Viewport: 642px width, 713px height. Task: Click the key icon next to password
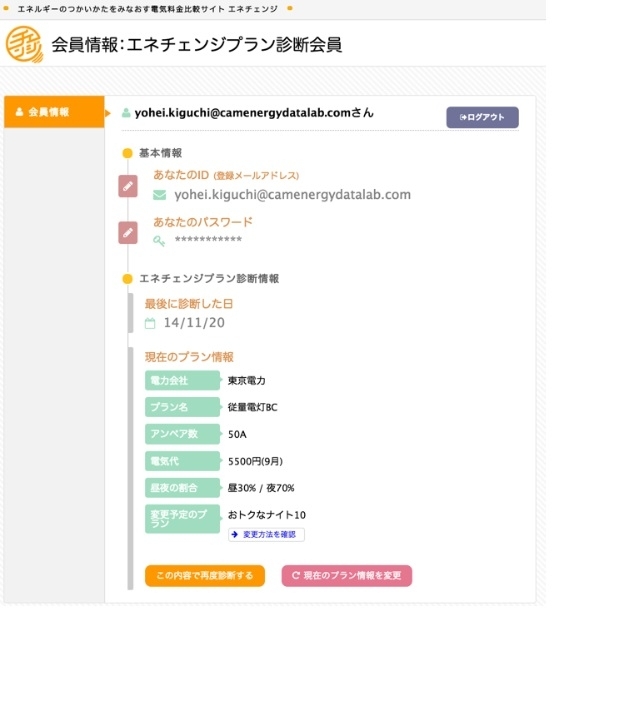[159, 241]
